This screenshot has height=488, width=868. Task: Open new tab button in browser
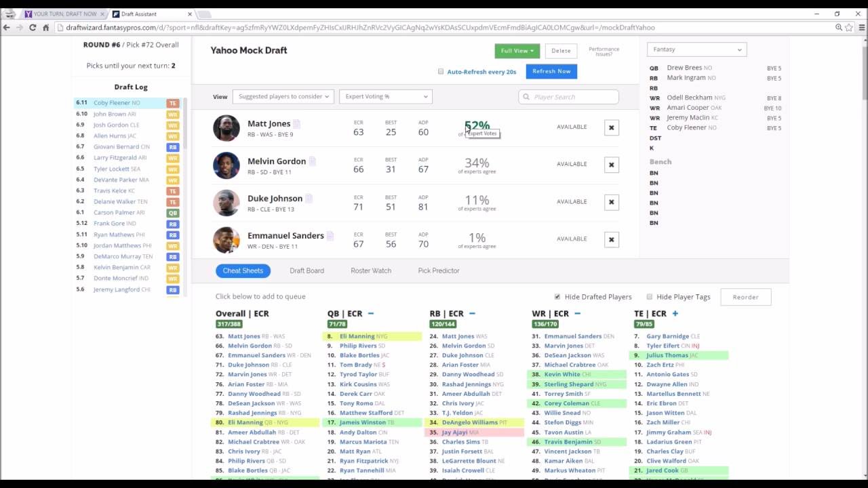[204, 14]
